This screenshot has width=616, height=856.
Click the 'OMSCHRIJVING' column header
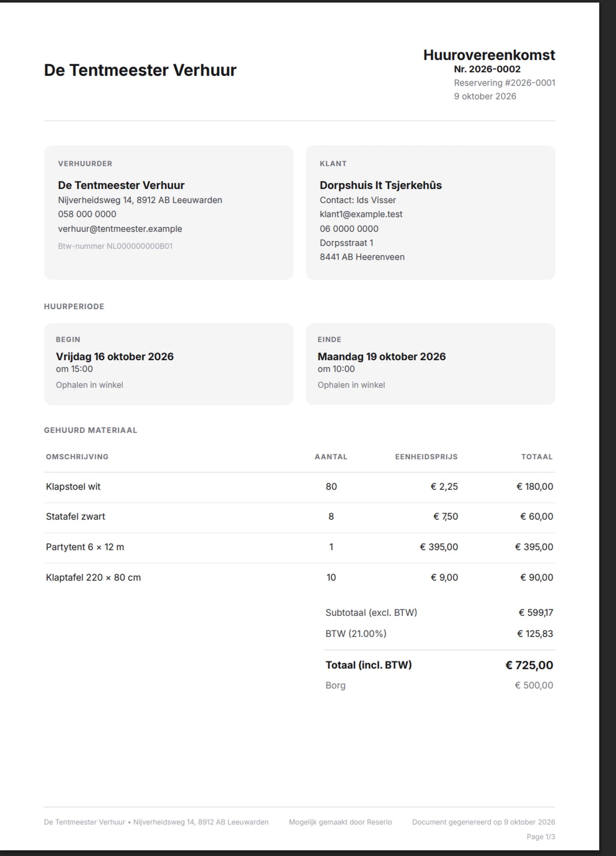[x=77, y=457]
